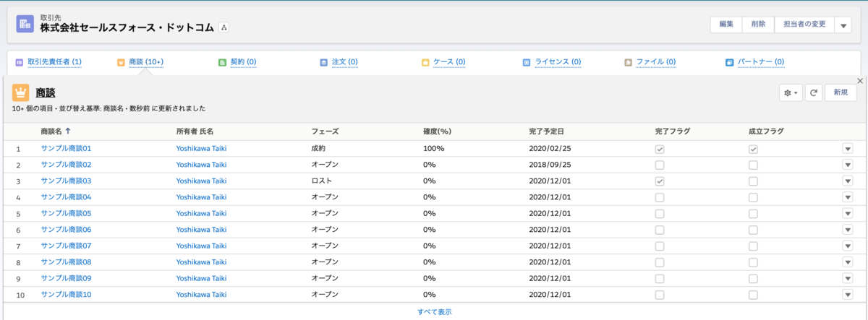The height and width of the screenshot is (320, 868).
Task: Toggle 成立フラグ checkbox for サンプル商談10
Action: 753,295
